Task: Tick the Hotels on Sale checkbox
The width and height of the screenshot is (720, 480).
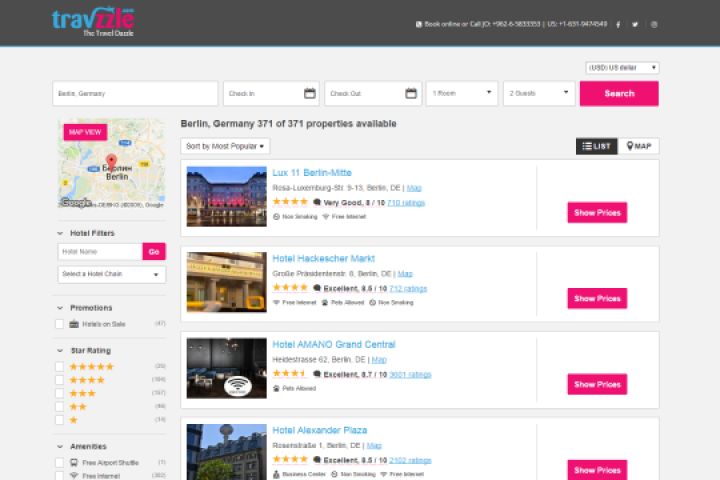Action: click(59, 324)
